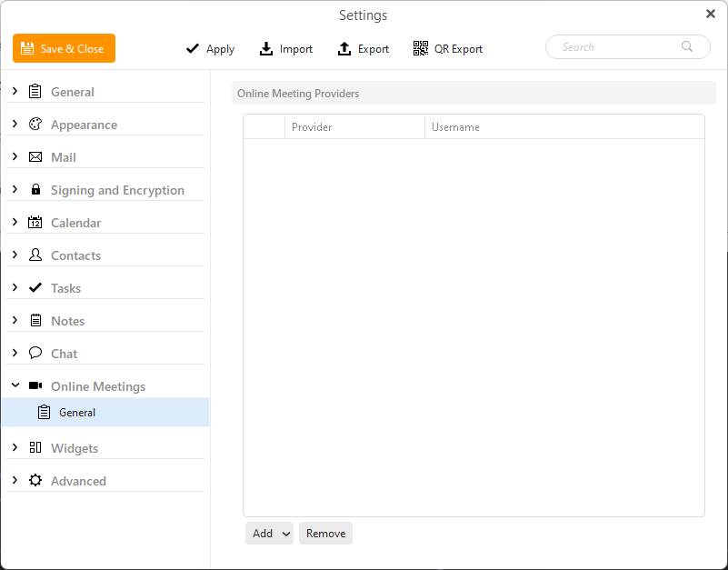Click the Appearance palette icon
The width and height of the screenshot is (728, 570).
(35, 124)
